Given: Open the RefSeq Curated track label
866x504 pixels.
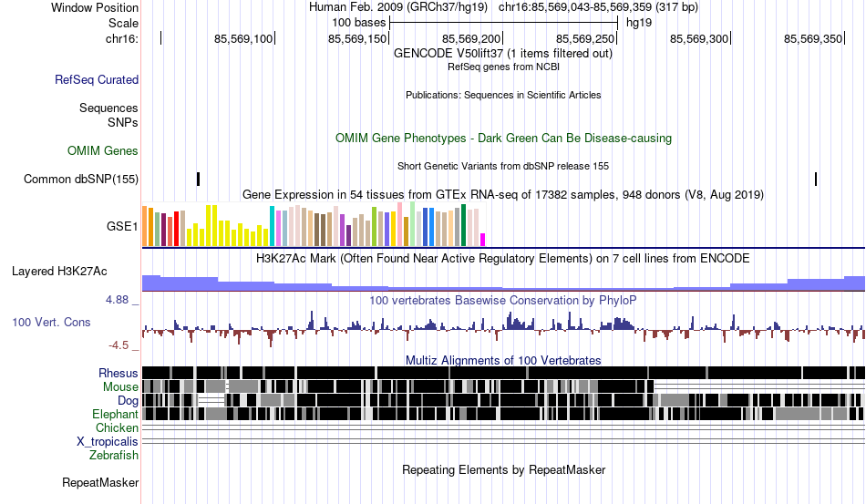Looking at the screenshot, I should [96, 79].
